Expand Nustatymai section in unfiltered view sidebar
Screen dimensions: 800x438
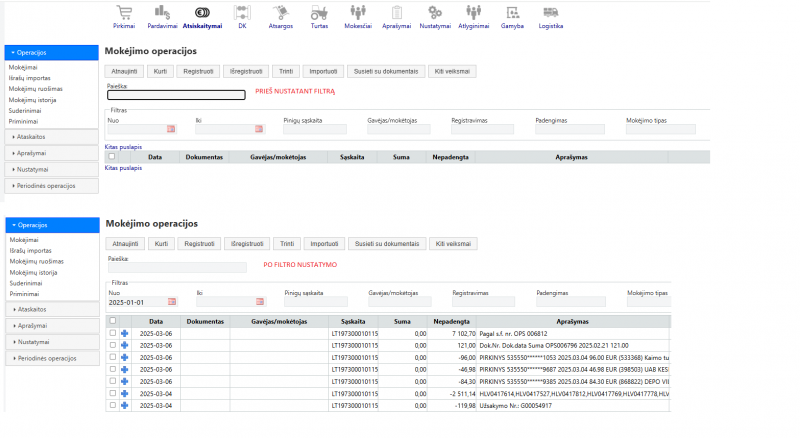[x=52, y=169]
